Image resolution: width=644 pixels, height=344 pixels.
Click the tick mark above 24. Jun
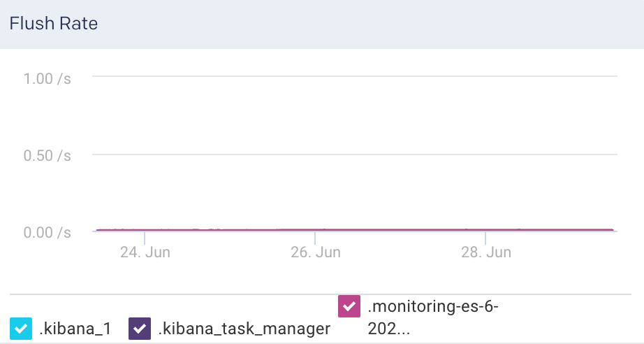point(145,238)
